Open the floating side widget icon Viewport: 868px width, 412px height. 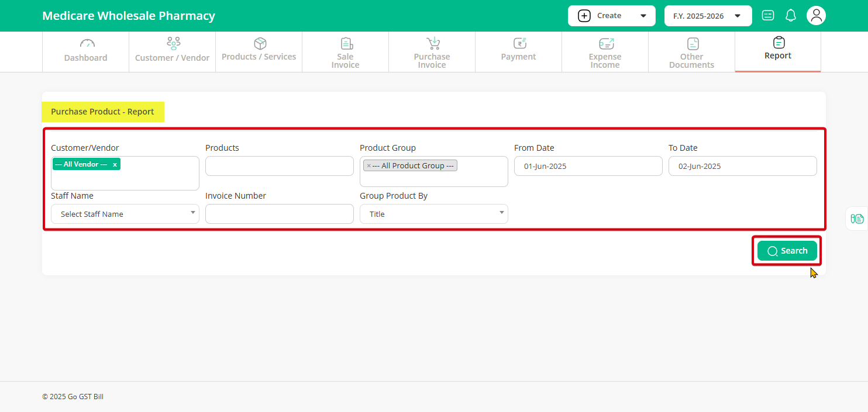[x=857, y=219]
